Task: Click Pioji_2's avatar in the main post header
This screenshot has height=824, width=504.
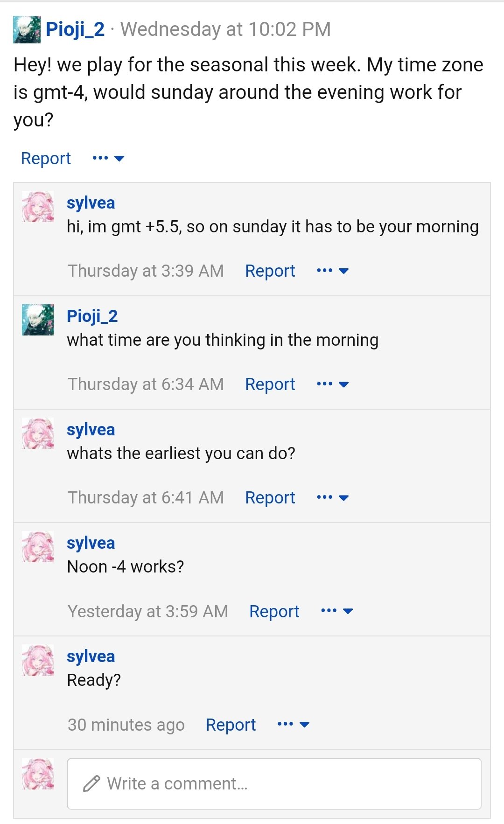Action: (27, 29)
